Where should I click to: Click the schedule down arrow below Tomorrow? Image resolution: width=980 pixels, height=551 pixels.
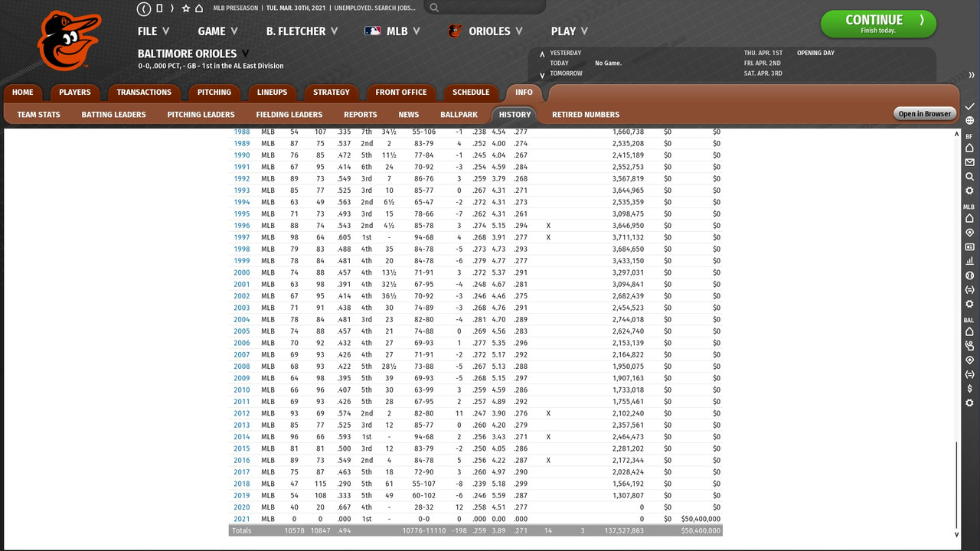pyautogui.click(x=542, y=75)
